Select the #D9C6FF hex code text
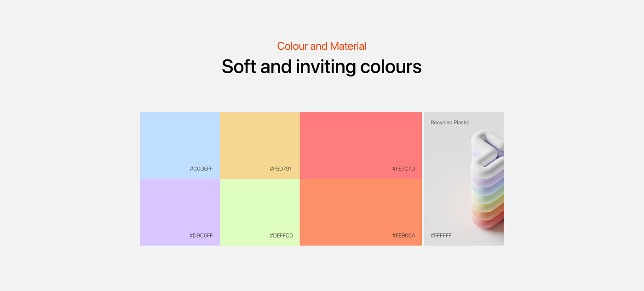644x291 pixels. click(201, 236)
